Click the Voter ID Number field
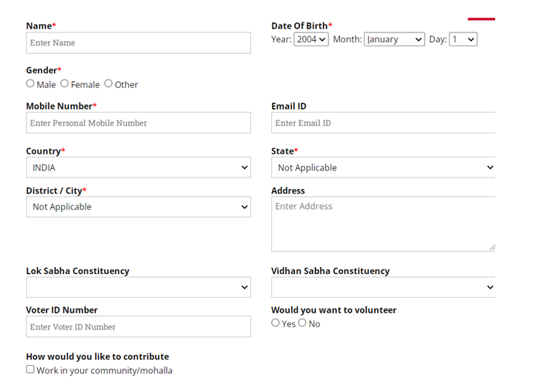This screenshot has width=533, height=392. tap(138, 326)
